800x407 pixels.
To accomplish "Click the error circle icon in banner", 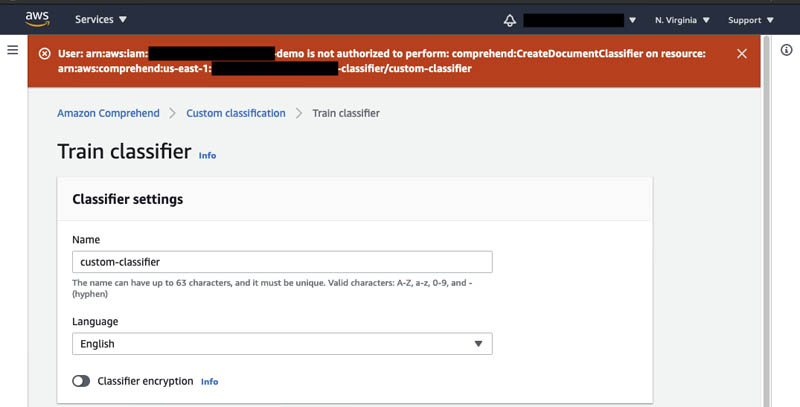I will 44,54.
